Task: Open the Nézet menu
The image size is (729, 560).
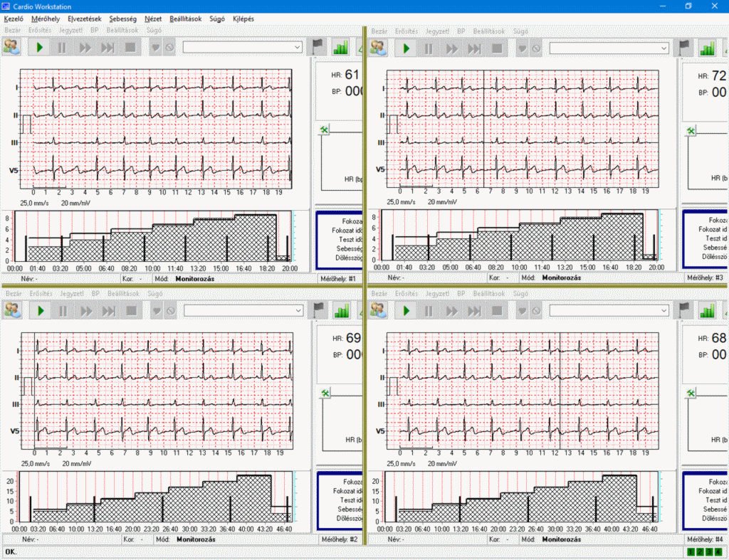Action: 153,19
